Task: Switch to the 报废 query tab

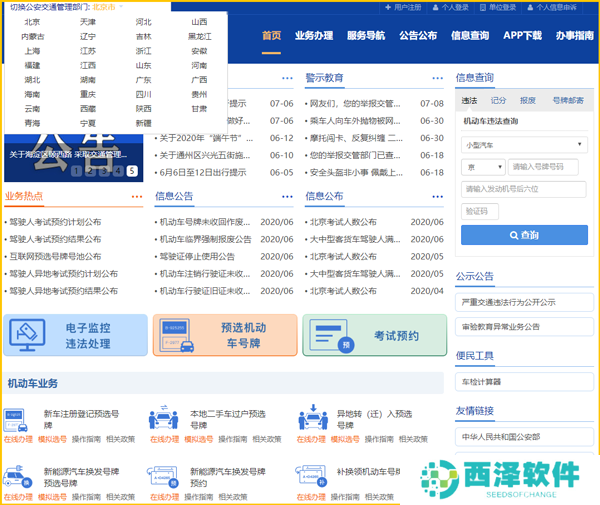Action: [x=527, y=101]
